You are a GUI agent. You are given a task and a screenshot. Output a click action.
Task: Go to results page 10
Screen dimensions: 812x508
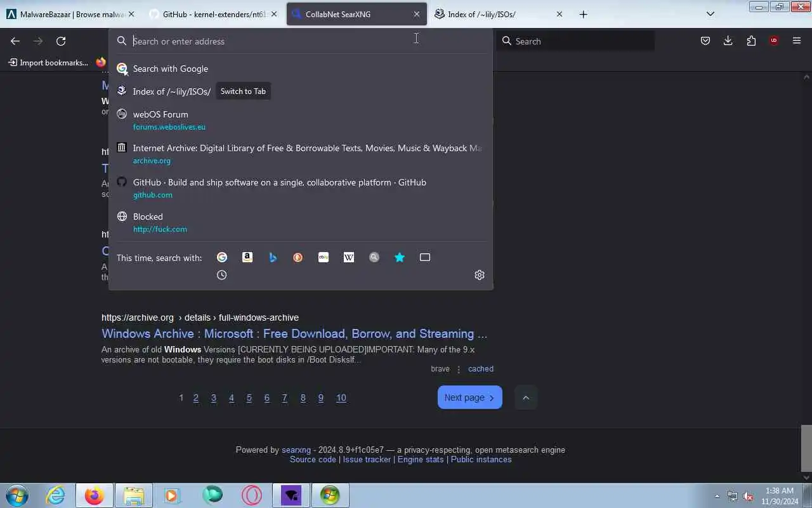pyautogui.click(x=341, y=398)
